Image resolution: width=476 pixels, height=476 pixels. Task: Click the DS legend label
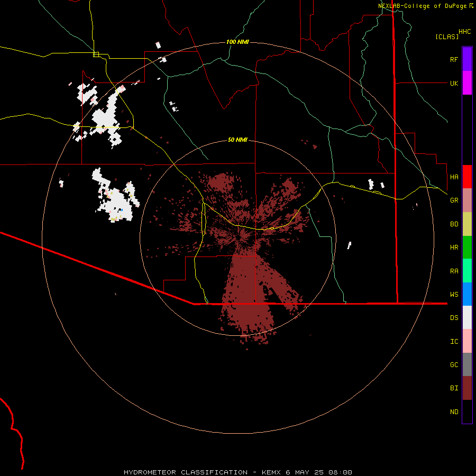click(x=454, y=318)
